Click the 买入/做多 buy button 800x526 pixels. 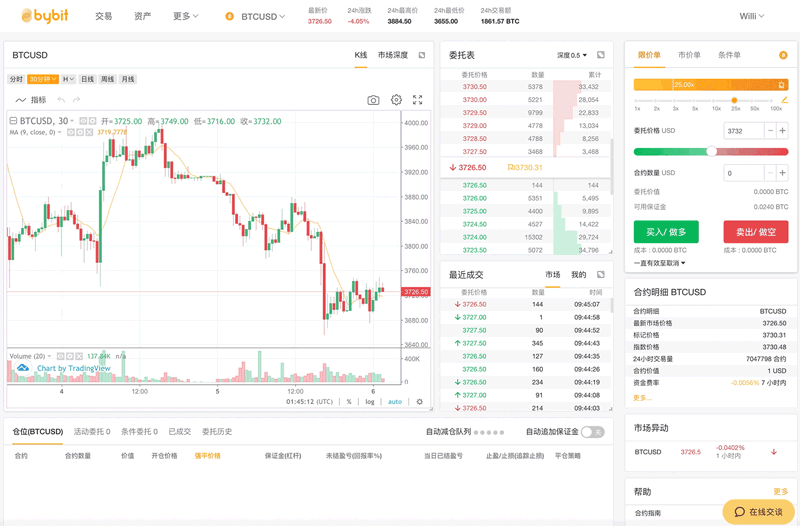(x=666, y=232)
